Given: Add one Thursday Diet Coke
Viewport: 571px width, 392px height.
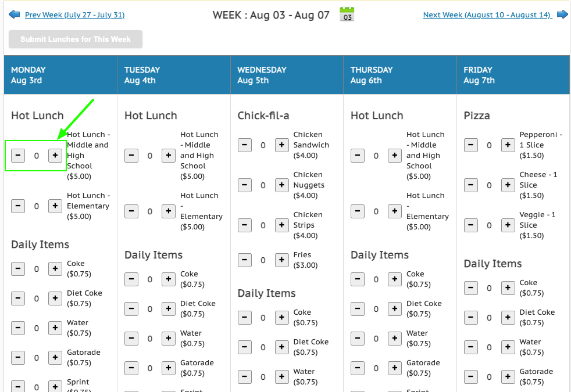Looking at the screenshot, I should click(394, 309).
